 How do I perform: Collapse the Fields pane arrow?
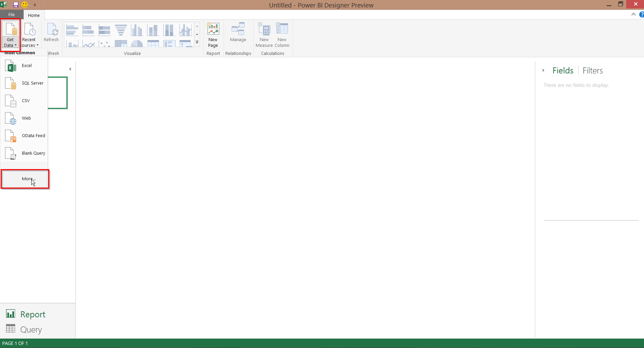click(543, 70)
